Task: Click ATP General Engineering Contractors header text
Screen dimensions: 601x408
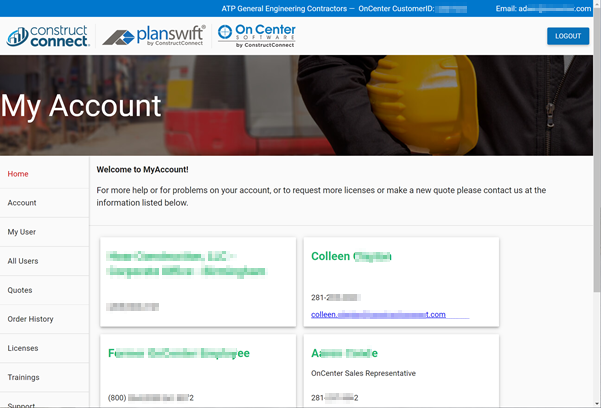Action: tap(284, 8)
